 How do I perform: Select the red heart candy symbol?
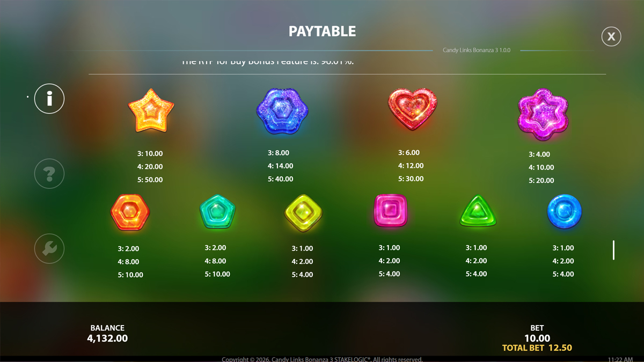pyautogui.click(x=412, y=109)
